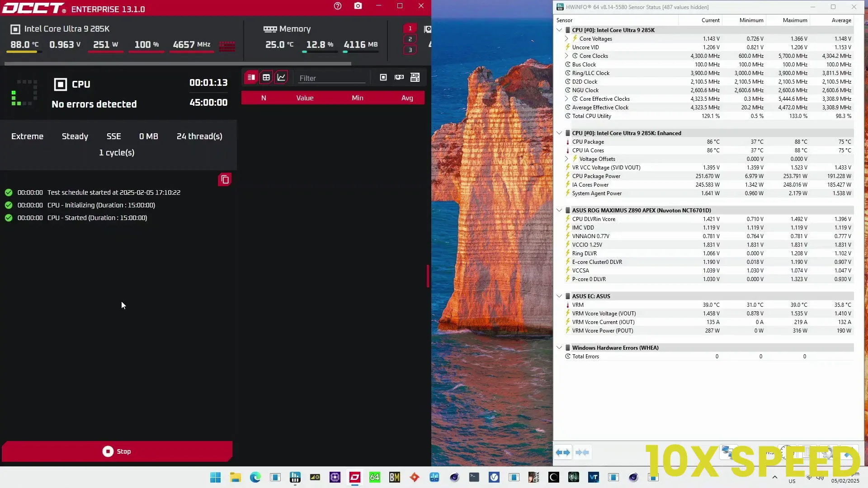
Task: Click the CPU chip icon beside Intel Core Ultra 9 285K
Action: (15, 29)
